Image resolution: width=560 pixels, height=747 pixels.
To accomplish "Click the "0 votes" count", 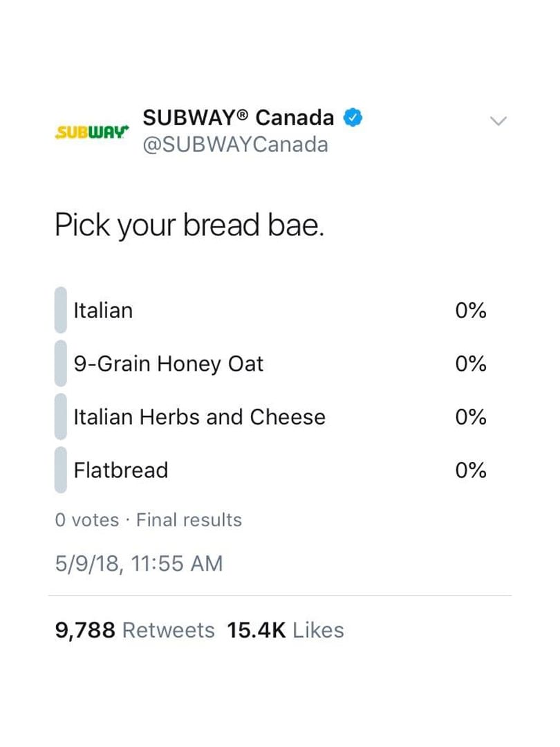I will 87,520.
